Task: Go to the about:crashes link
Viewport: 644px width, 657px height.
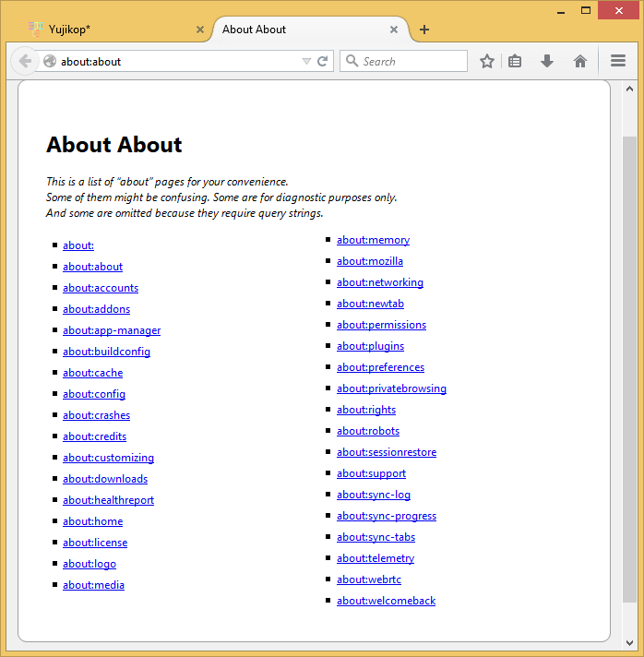Action: (x=96, y=415)
